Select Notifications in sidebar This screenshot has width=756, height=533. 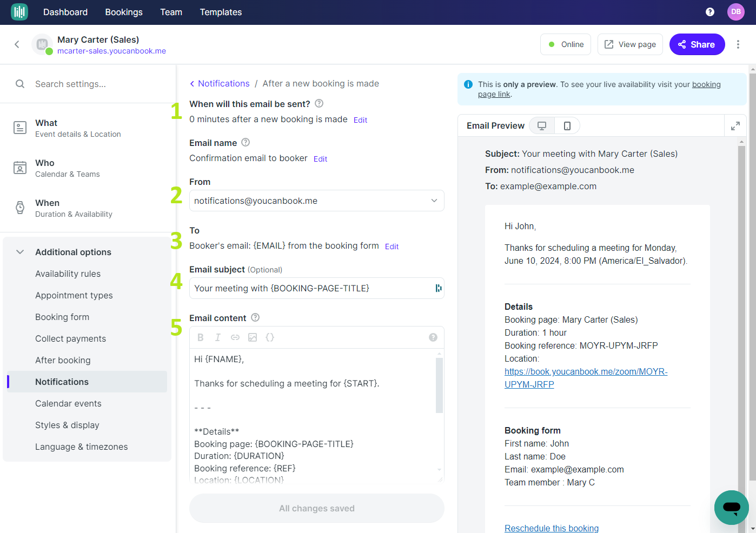tap(87, 382)
